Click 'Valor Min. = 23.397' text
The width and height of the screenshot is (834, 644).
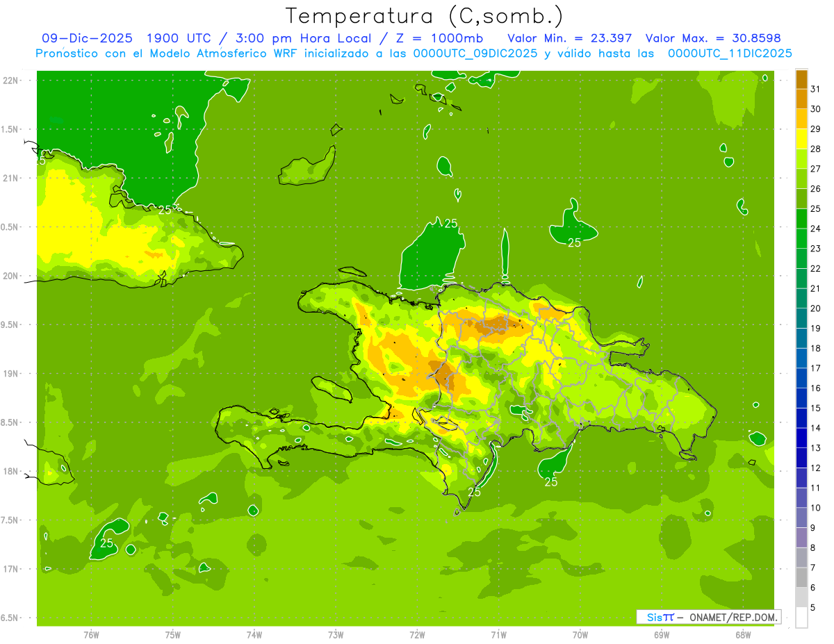(569, 38)
